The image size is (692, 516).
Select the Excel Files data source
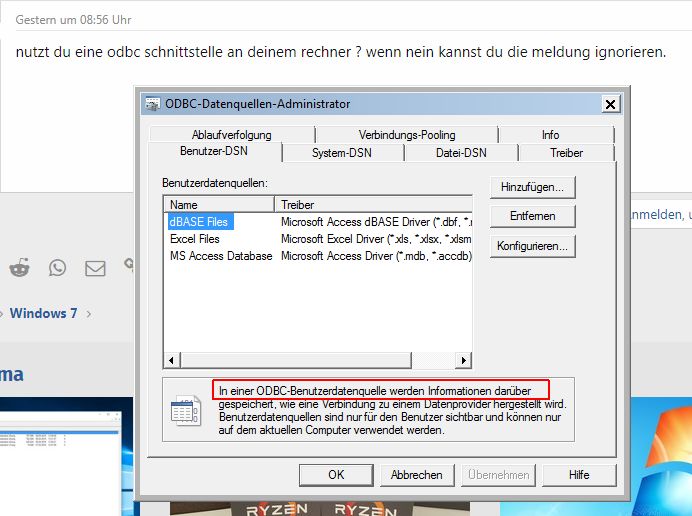(x=195, y=239)
